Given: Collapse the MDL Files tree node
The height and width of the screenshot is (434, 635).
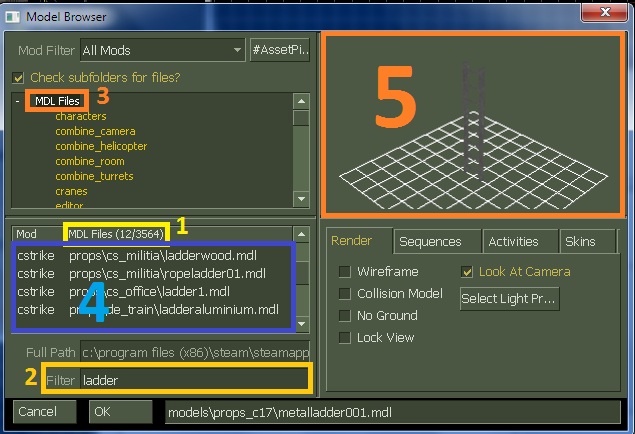Looking at the screenshot, I should pos(19,101).
